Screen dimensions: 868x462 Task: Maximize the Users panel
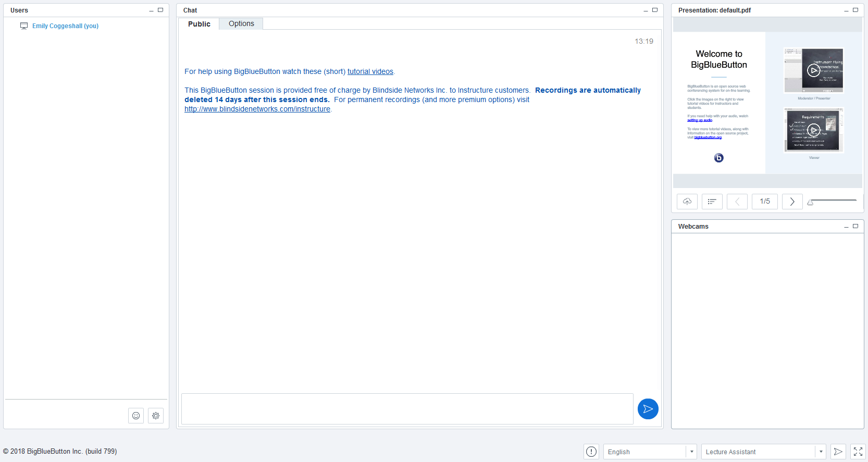point(160,10)
